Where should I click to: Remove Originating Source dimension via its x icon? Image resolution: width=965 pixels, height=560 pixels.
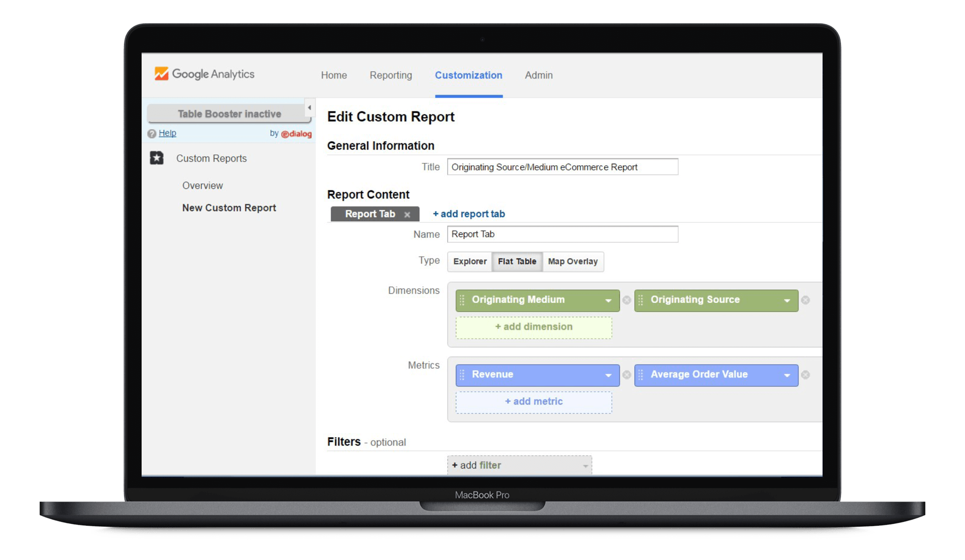805,300
